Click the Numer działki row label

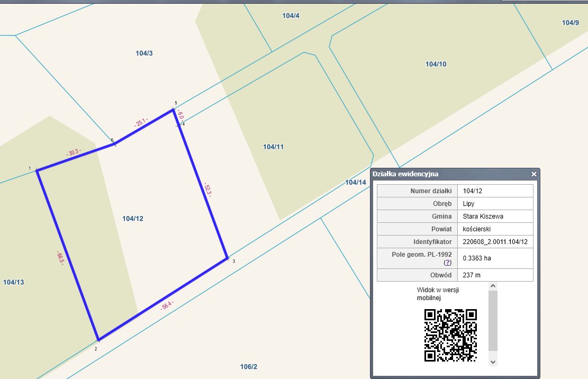point(431,191)
